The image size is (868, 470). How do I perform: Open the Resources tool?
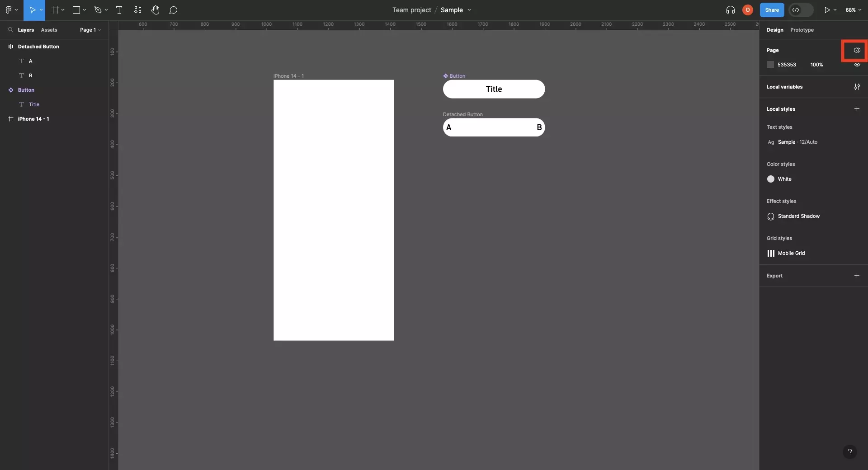[x=138, y=10]
